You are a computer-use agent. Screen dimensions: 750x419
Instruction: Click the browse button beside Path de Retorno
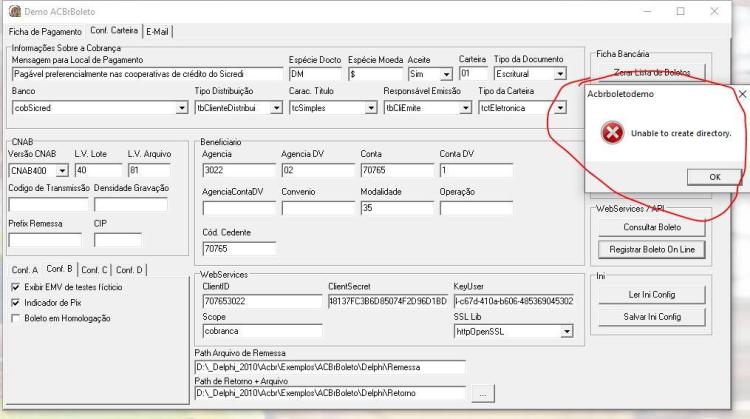click(483, 394)
